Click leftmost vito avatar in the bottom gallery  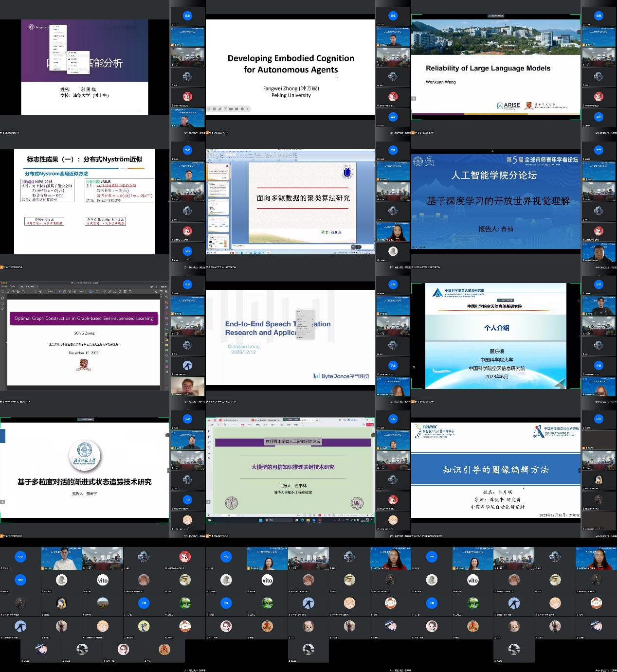tap(103, 580)
